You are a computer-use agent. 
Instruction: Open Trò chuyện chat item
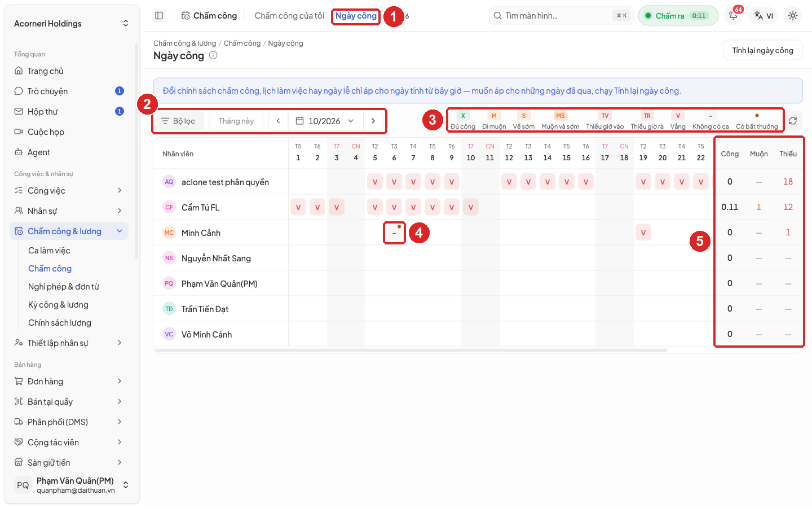pyautogui.click(x=69, y=91)
